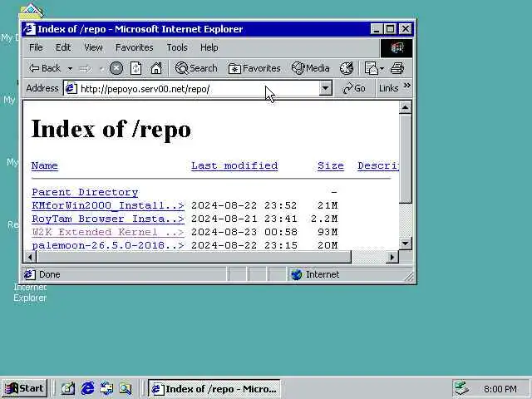
Task: Click the 8:00 PM taskbar clock
Action: [500, 388]
